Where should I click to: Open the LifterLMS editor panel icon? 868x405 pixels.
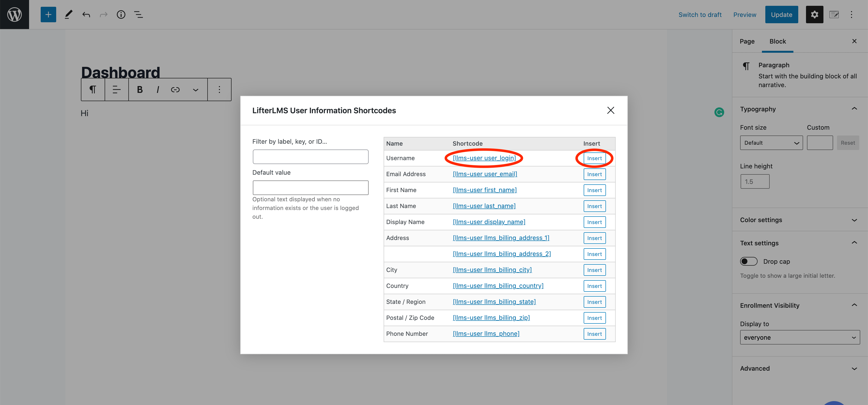(834, 15)
